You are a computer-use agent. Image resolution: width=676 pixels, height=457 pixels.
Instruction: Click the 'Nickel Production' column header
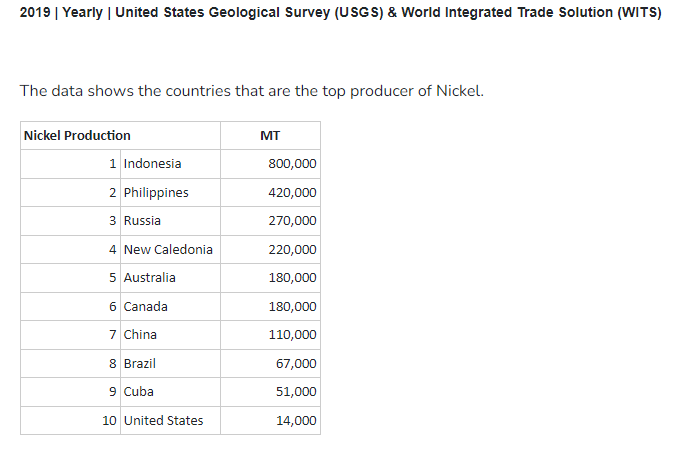77,135
